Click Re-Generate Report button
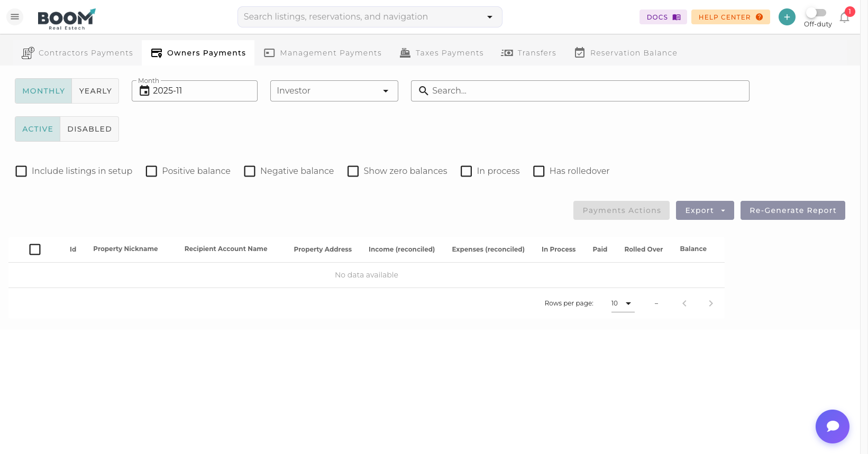The image size is (868, 454). pyautogui.click(x=793, y=210)
